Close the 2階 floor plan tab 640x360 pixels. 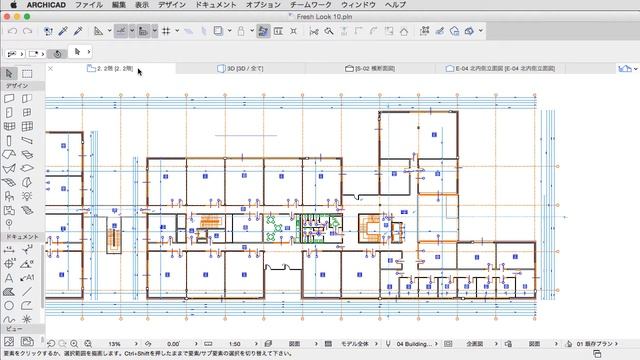coord(51,69)
